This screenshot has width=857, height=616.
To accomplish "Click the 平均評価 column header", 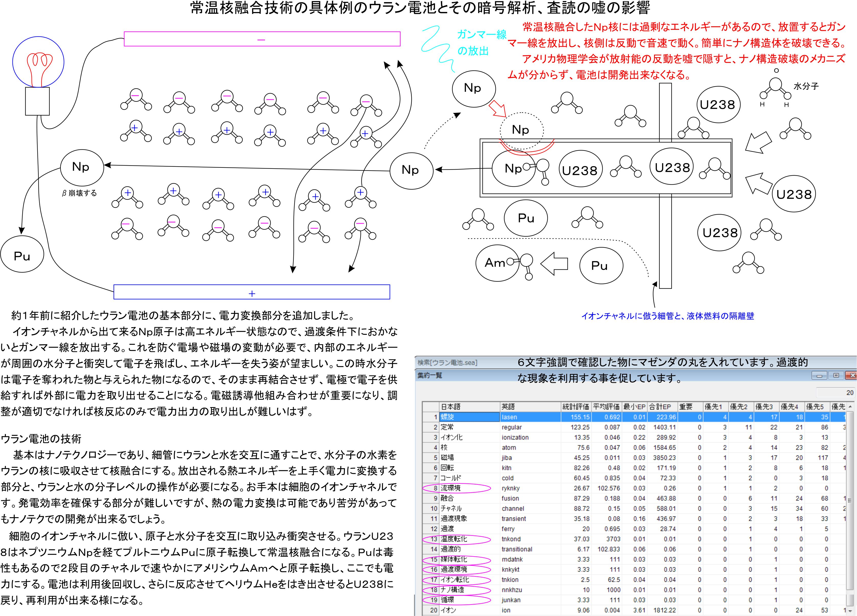I will coord(606,407).
